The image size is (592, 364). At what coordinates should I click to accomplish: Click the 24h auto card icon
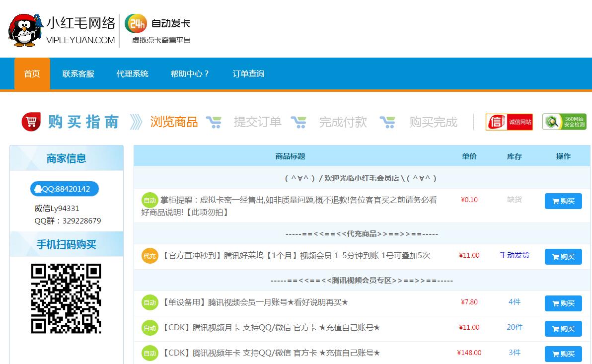(136, 24)
